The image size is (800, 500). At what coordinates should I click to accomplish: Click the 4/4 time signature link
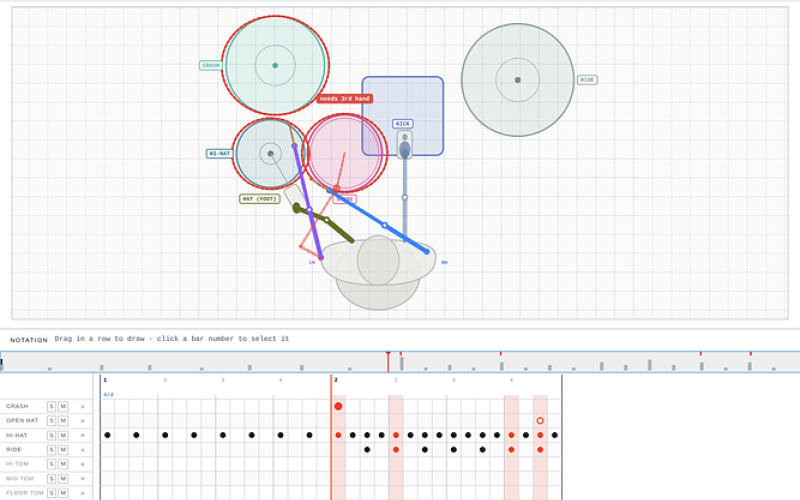click(x=108, y=394)
